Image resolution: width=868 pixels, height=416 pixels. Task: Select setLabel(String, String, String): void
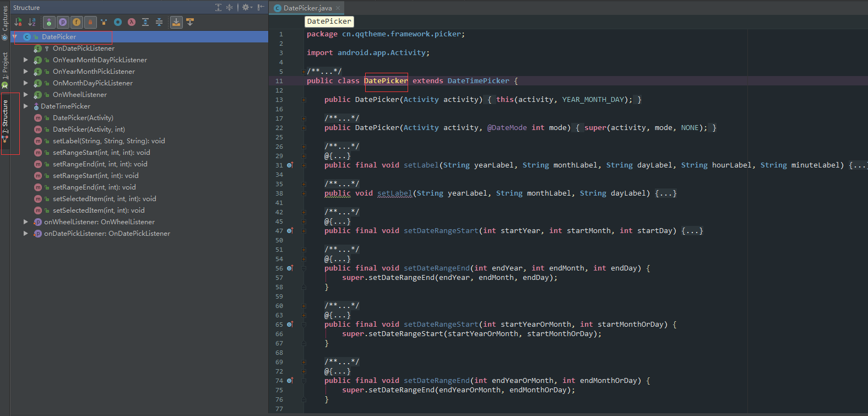click(x=109, y=141)
